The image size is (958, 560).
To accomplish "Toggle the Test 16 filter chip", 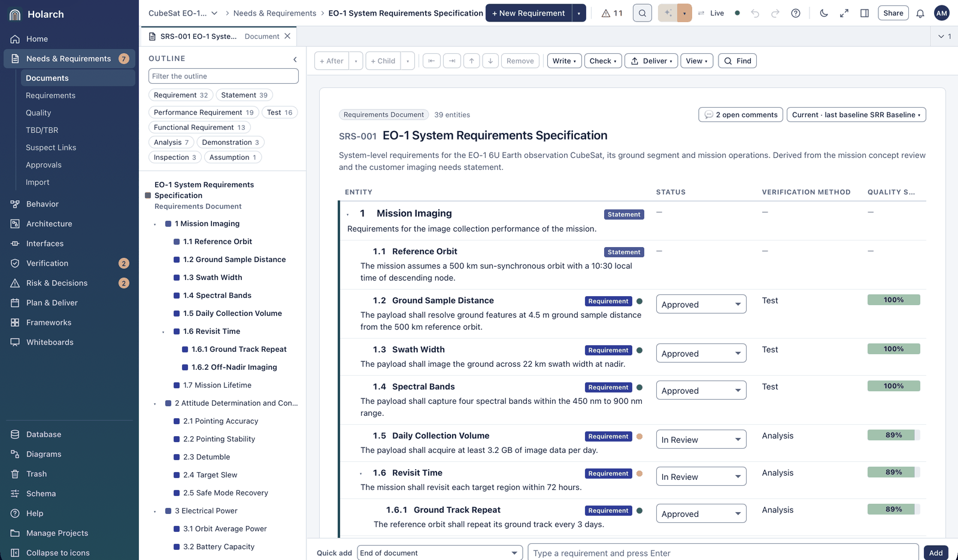I will 280,112.
